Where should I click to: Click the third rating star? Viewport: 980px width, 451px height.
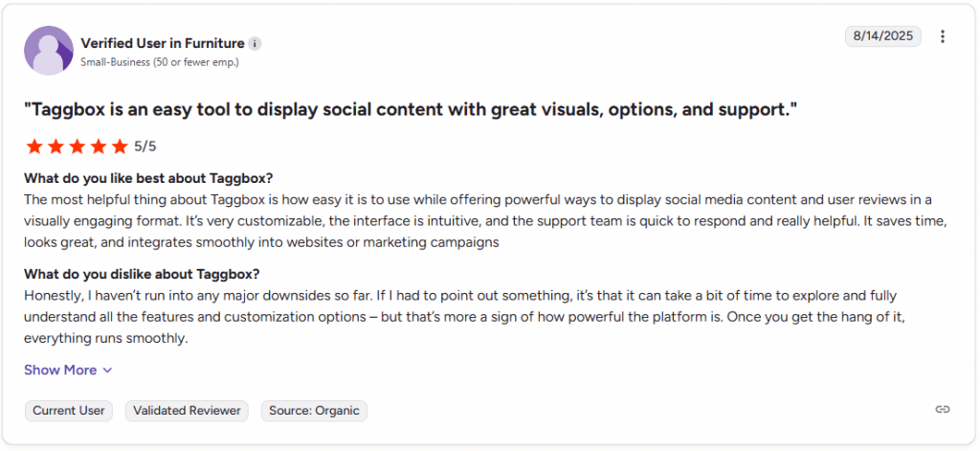pyautogui.click(x=77, y=147)
